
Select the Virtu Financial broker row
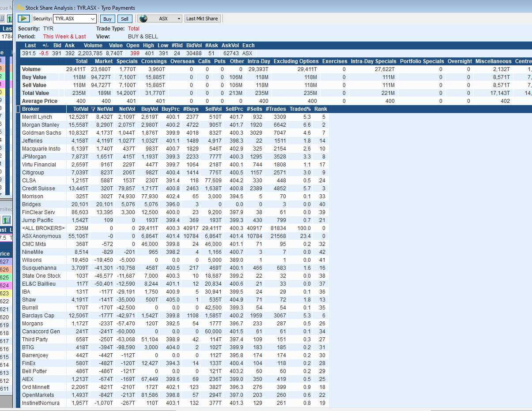tap(174, 165)
